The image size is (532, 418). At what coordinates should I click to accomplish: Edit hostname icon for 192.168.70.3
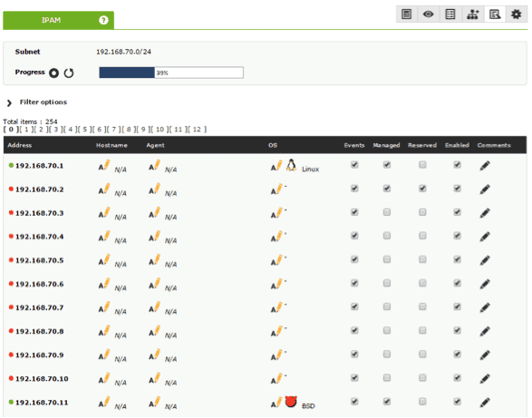104,212
